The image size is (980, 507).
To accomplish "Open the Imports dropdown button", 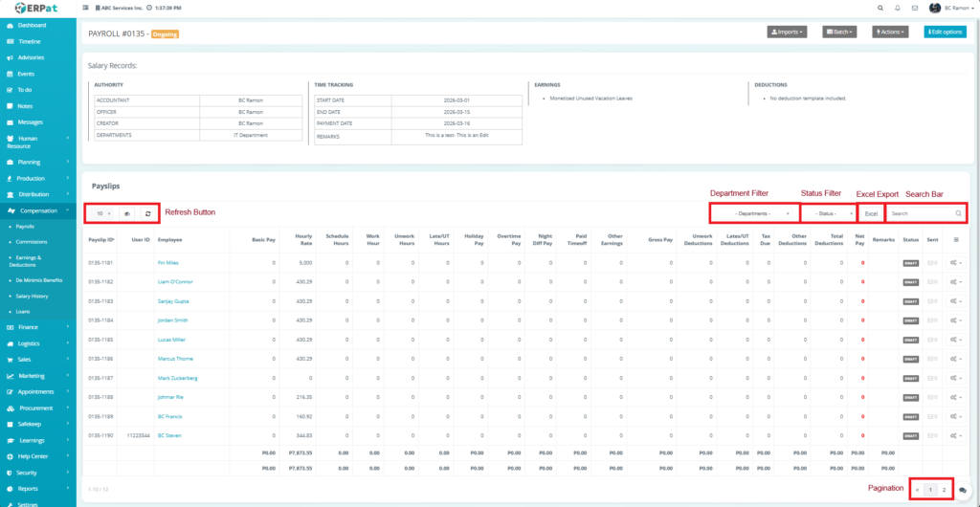I will [x=787, y=32].
